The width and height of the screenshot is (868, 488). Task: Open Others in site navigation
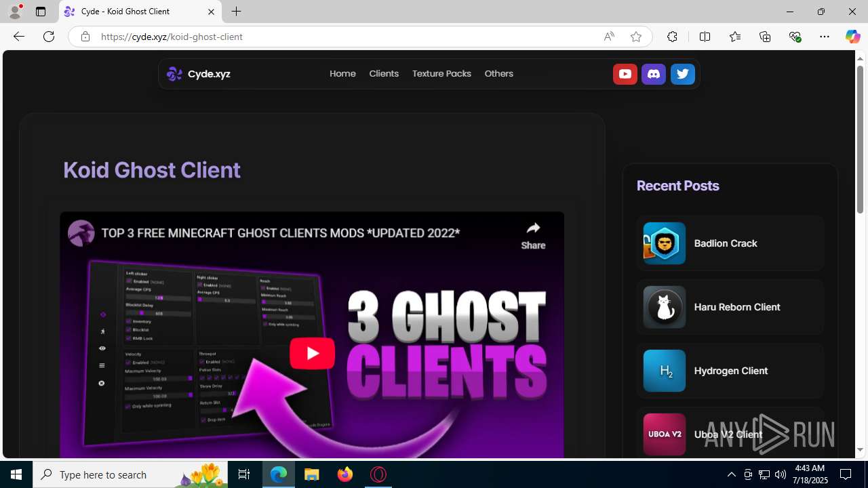(498, 74)
